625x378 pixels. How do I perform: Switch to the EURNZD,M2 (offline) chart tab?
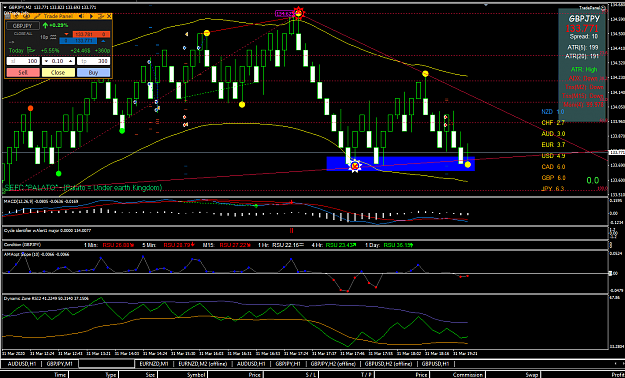point(202,364)
